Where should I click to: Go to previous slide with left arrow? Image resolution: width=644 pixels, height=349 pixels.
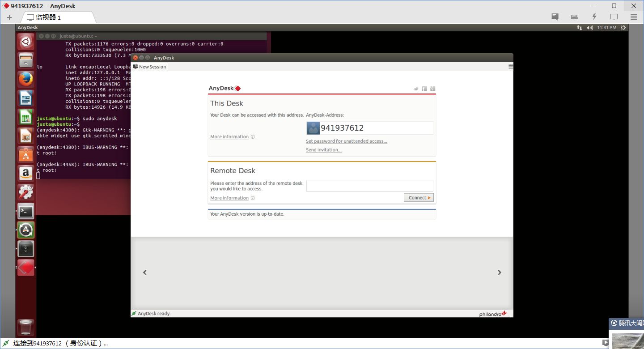(x=144, y=272)
